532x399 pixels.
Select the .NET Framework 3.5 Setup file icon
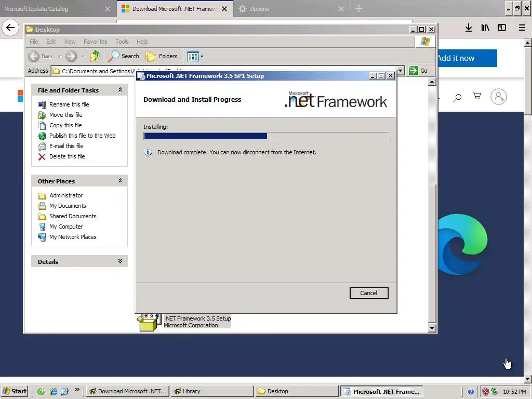coord(149,322)
